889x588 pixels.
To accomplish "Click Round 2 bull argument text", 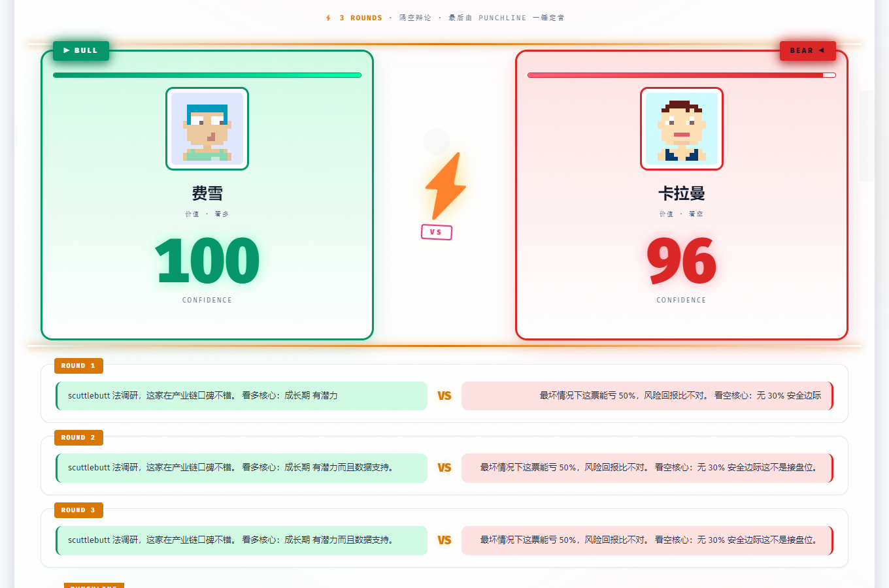I will 242,468.
